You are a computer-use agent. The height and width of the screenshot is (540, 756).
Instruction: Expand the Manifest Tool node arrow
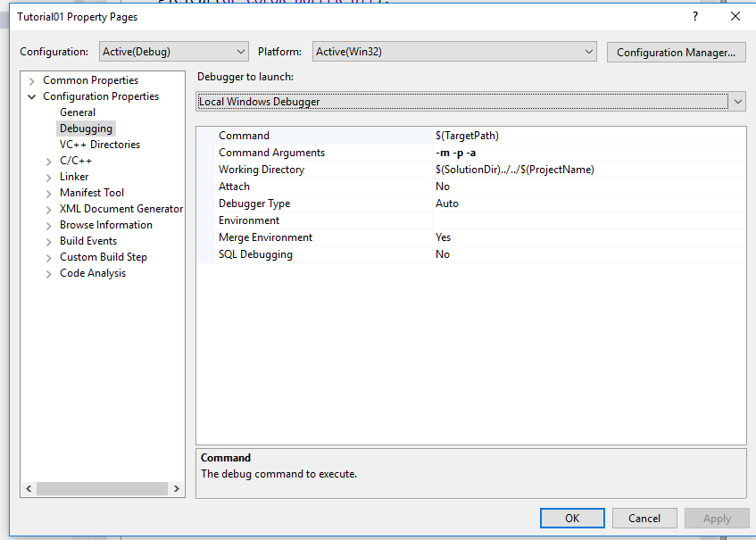[49, 194]
